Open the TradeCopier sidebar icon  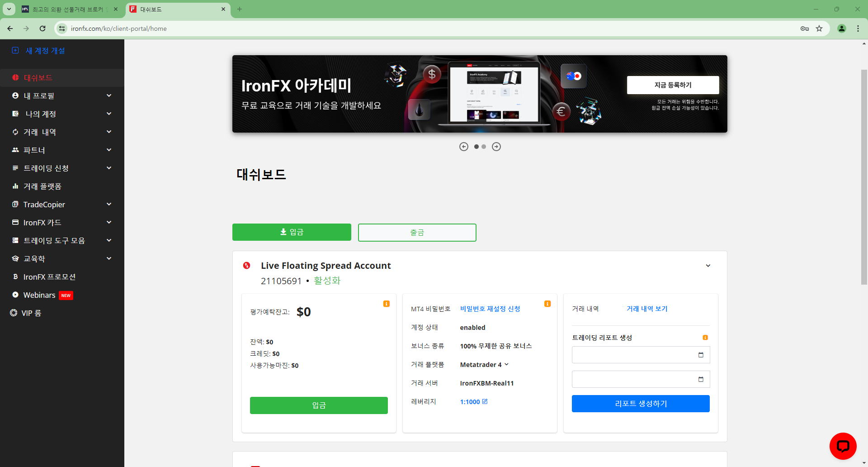click(15, 204)
